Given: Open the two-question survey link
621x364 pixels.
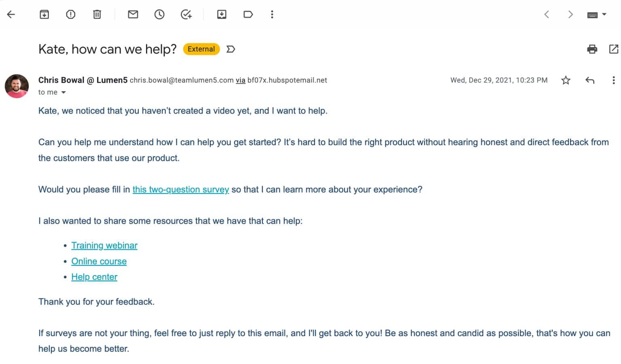Looking at the screenshot, I should point(181,189).
